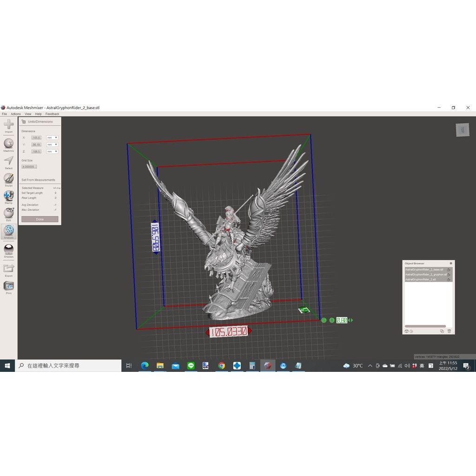Expand the Z dimension units dropdown
The height and width of the screenshot is (476, 476).
(x=52, y=152)
